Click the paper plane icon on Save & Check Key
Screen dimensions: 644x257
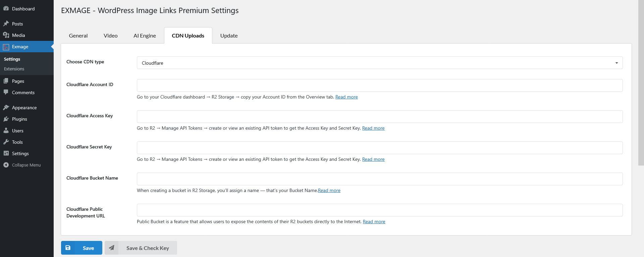pos(112,248)
